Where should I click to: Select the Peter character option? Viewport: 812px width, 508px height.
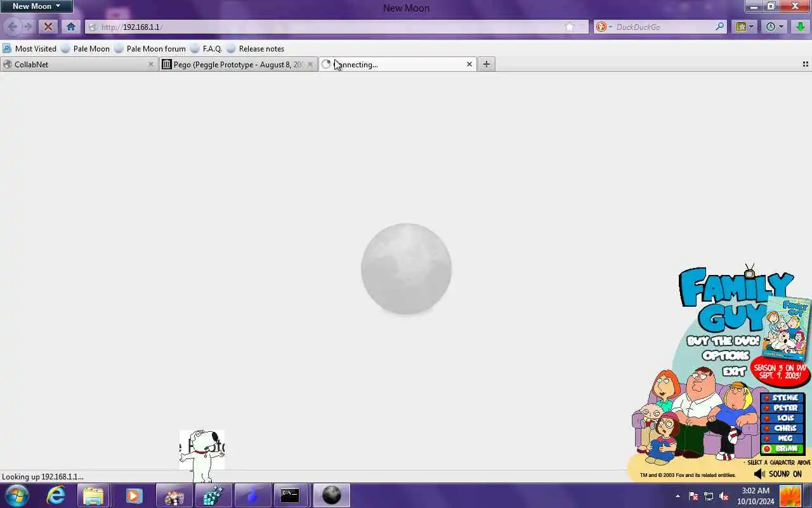pos(782,408)
